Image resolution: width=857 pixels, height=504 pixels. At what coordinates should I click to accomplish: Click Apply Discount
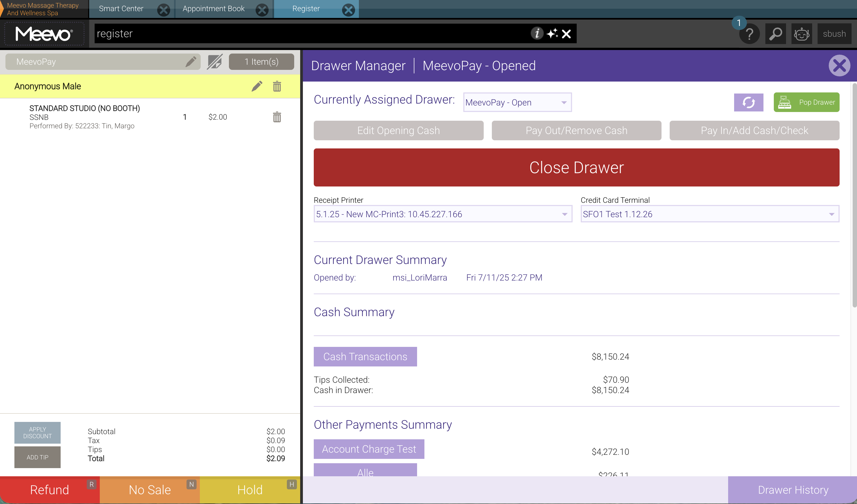click(x=38, y=433)
